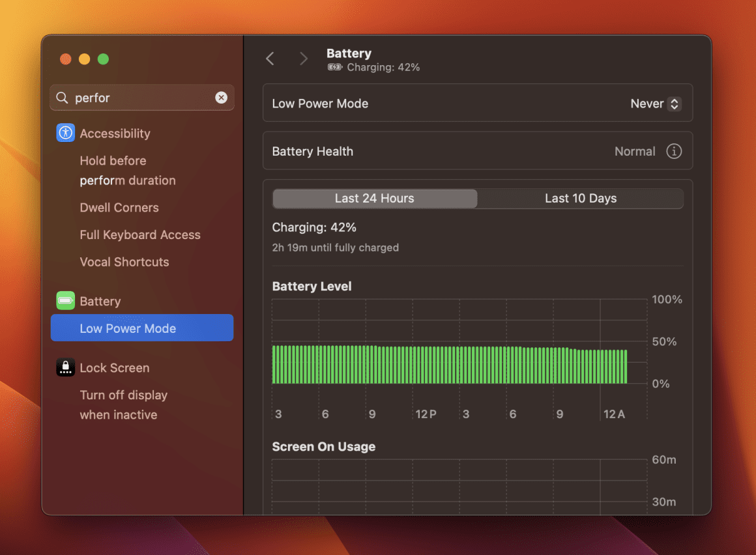Image resolution: width=756 pixels, height=555 pixels.
Task: Open Full Keyboard Access settings
Action: (x=139, y=235)
